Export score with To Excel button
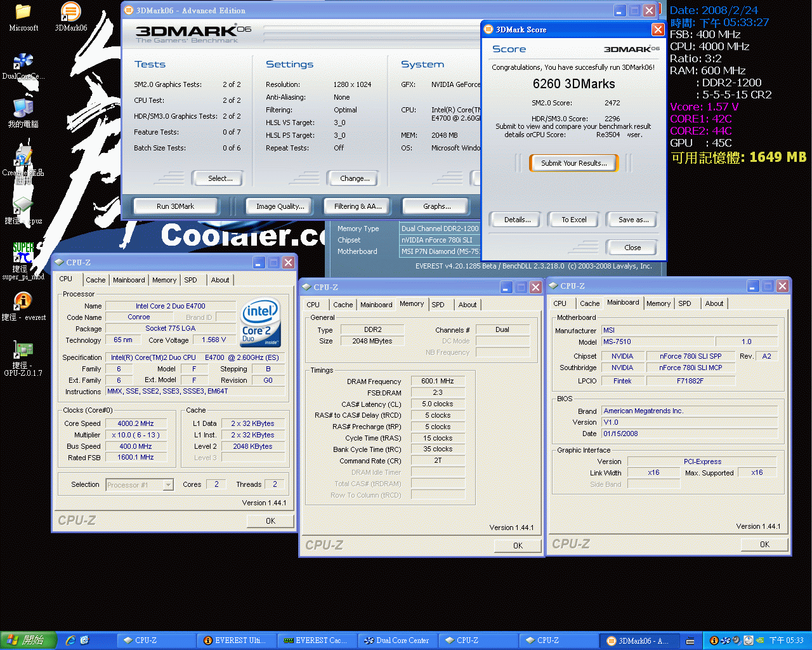 tap(574, 220)
